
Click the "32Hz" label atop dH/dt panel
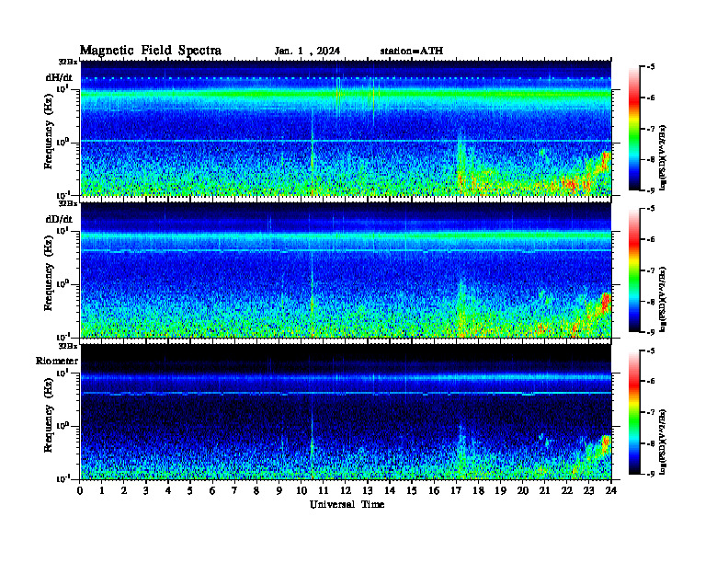coord(68,62)
